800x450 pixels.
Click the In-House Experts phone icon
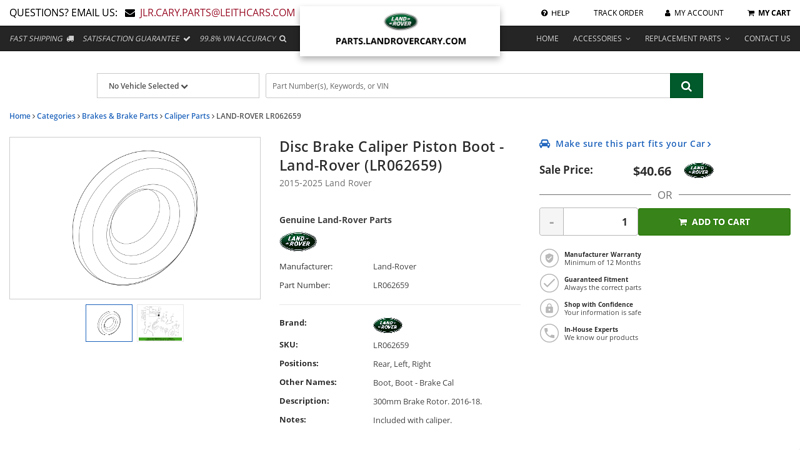click(549, 333)
